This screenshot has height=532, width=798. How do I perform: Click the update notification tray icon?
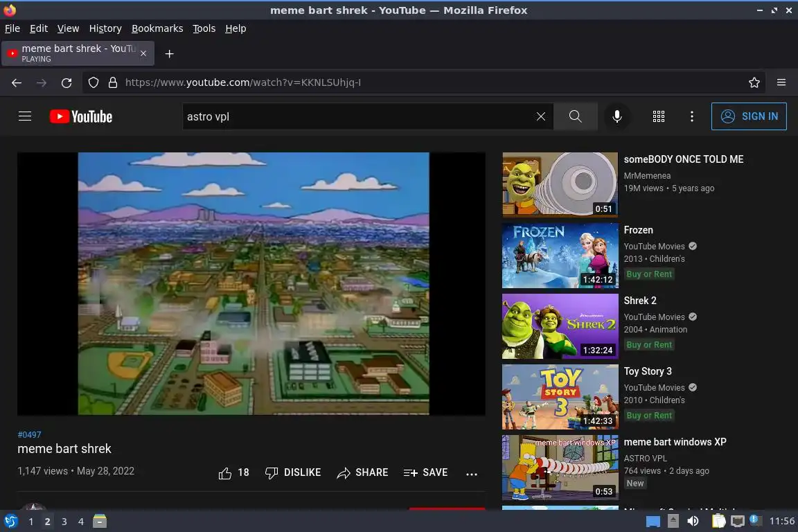(x=756, y=520)
